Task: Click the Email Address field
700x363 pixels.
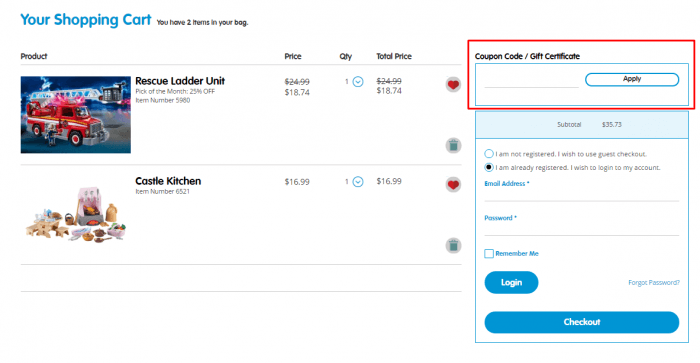Action: click(582, 195)
